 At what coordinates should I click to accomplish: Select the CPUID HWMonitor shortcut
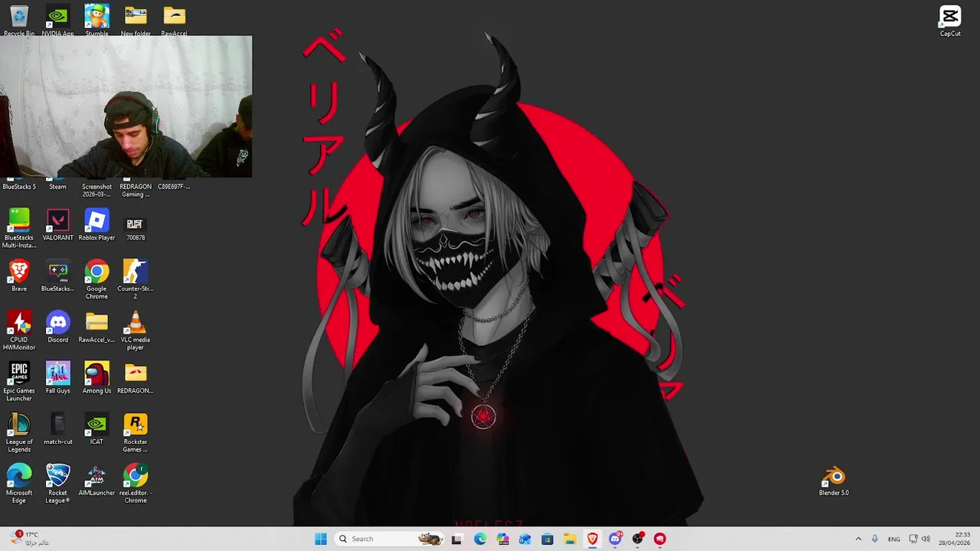pos(19,331)
